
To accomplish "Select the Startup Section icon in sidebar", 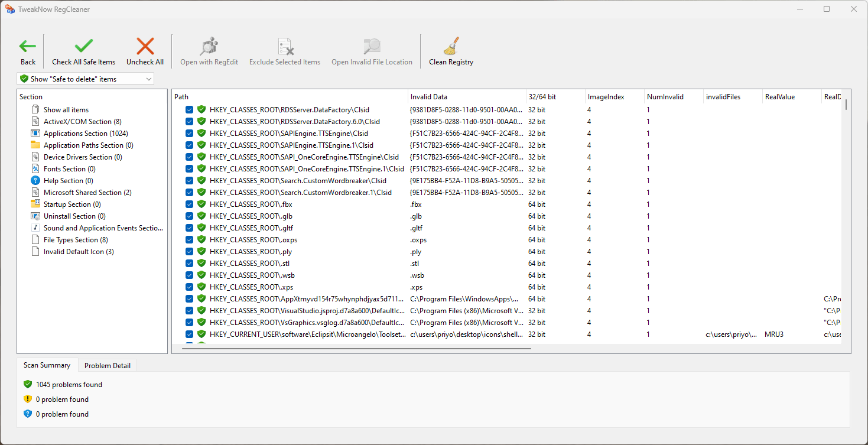I will [35, 204].
